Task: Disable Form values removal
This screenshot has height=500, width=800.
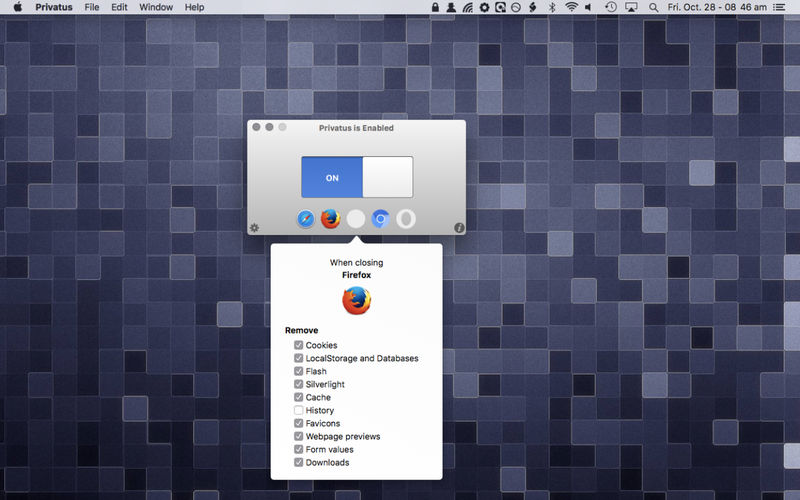Action: pos(299,449)
